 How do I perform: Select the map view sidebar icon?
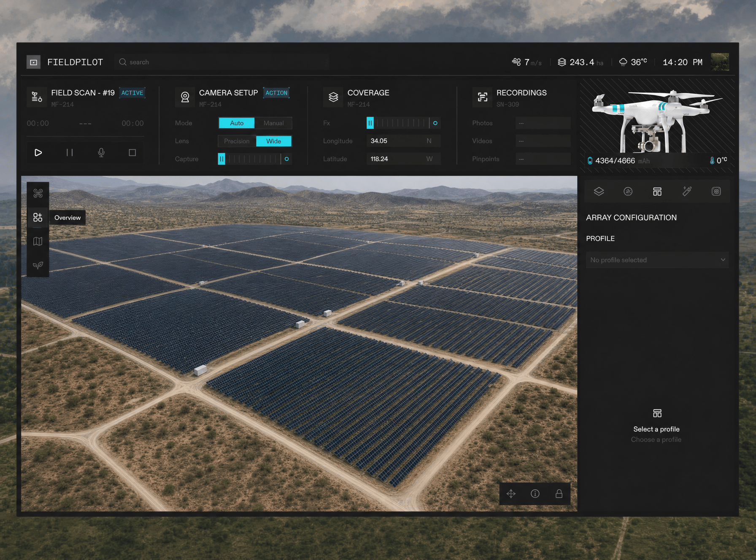(38, 241)
